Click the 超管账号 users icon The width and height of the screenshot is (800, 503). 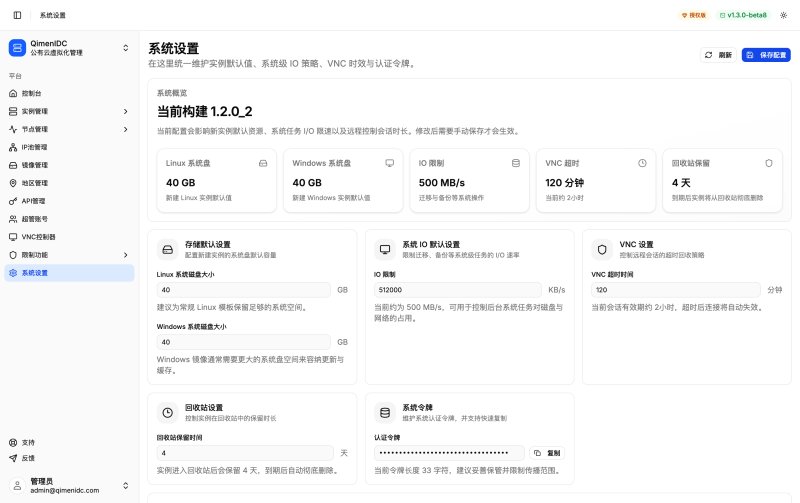pyautogui.click(x=13, y=219)
